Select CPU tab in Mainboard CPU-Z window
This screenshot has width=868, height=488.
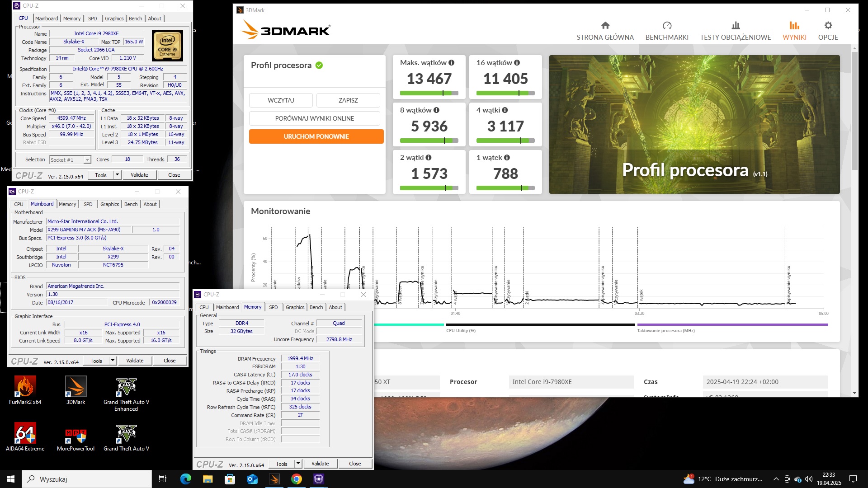pos(19,204)
